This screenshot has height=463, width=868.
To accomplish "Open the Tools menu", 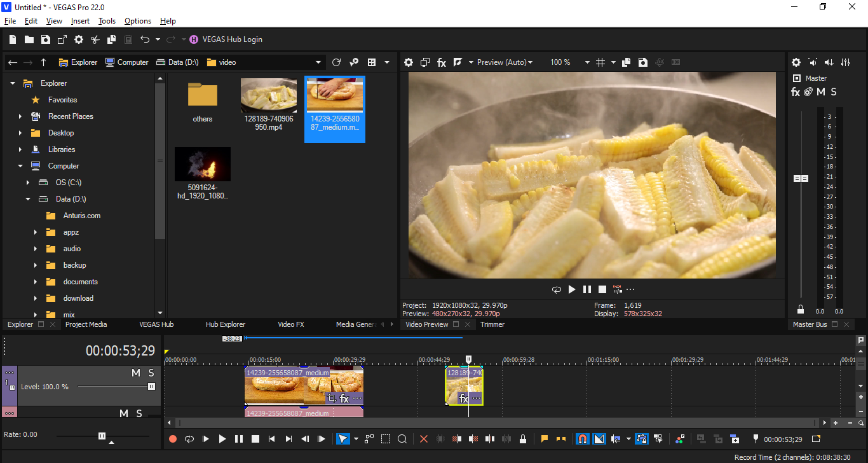I will 107,20.
